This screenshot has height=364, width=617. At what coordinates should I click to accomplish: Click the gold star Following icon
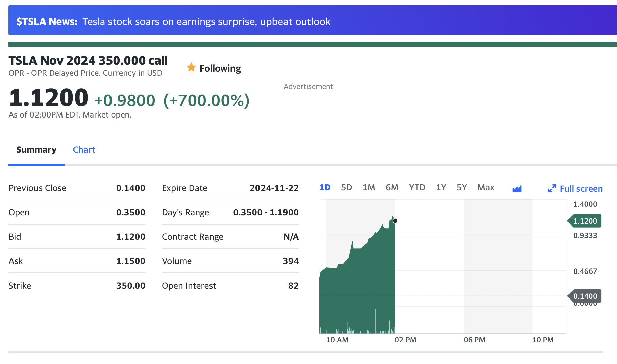click(191, 67)
